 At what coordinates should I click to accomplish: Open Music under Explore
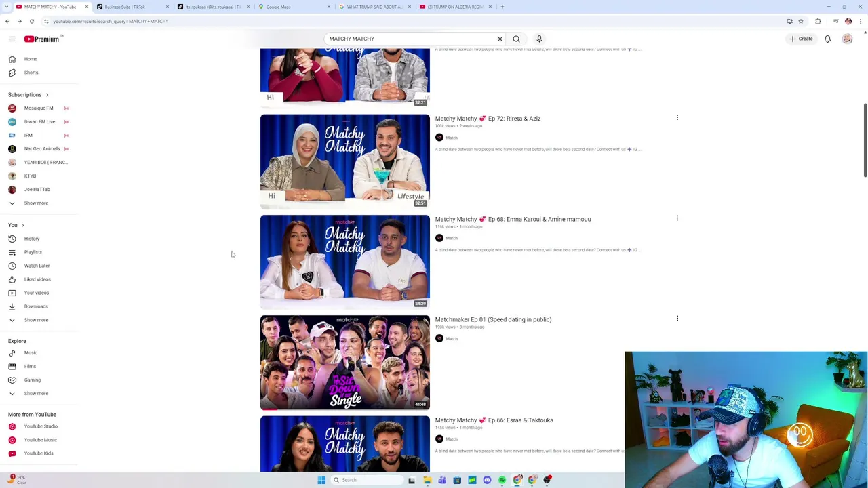tap(31, 352)
